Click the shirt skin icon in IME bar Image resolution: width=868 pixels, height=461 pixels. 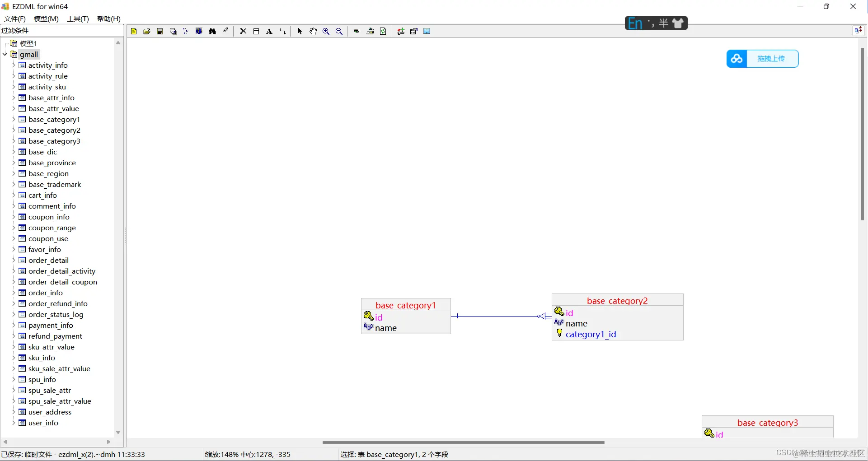678,23
